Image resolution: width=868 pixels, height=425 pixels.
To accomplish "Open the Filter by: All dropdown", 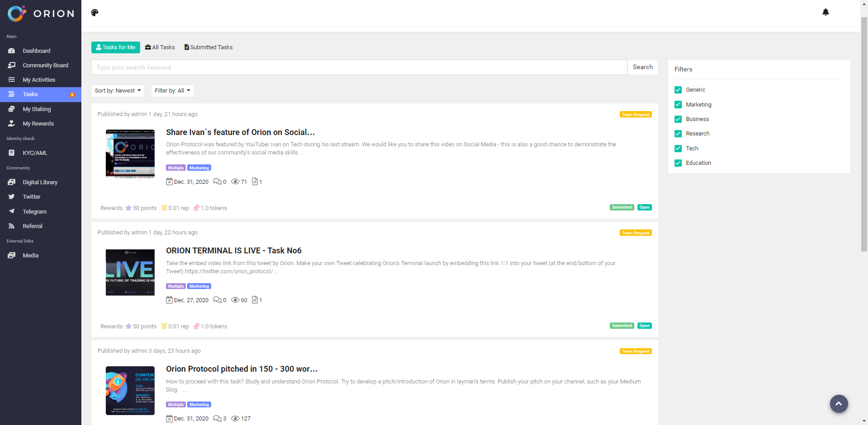I will 172,91.
